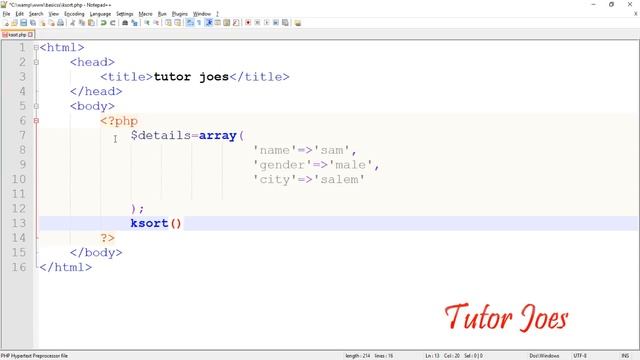Screen dimensions: 640x360
Task: Click the Save All toolbar icon
Action: pyautogui.click(x=33, y=23)
